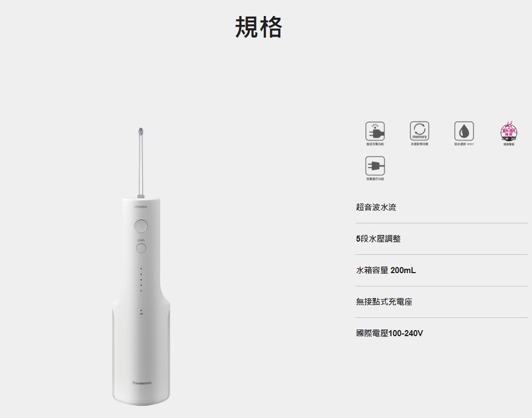Click the pressure level indicator dots

(141, 280)
